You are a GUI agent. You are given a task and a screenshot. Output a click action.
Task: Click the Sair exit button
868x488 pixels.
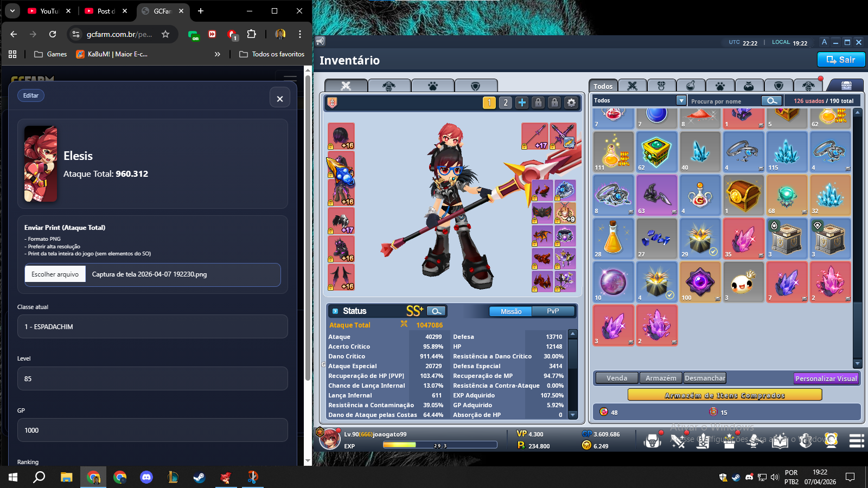point(841,60)
